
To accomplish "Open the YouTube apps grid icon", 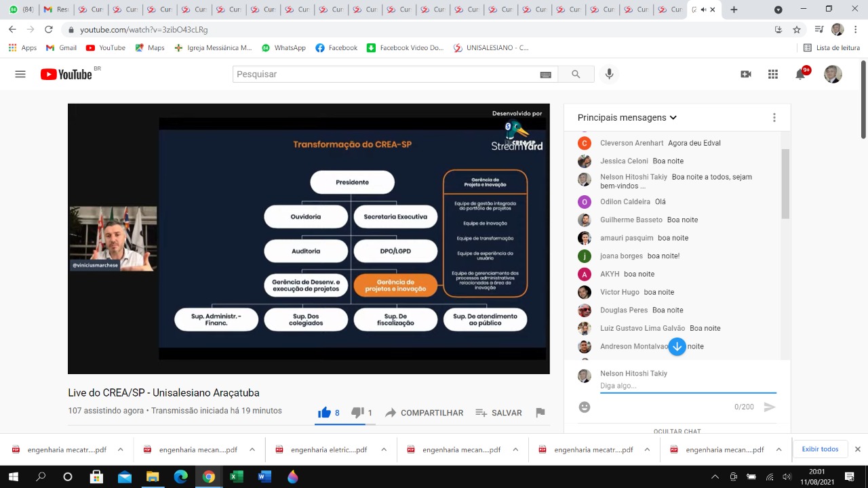I will (773, 75).
